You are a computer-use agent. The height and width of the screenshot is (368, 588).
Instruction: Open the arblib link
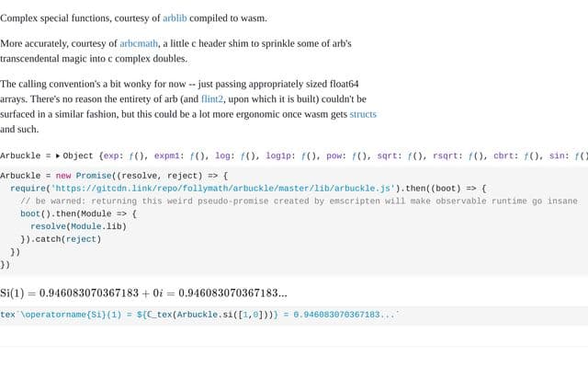click(175, 18)
